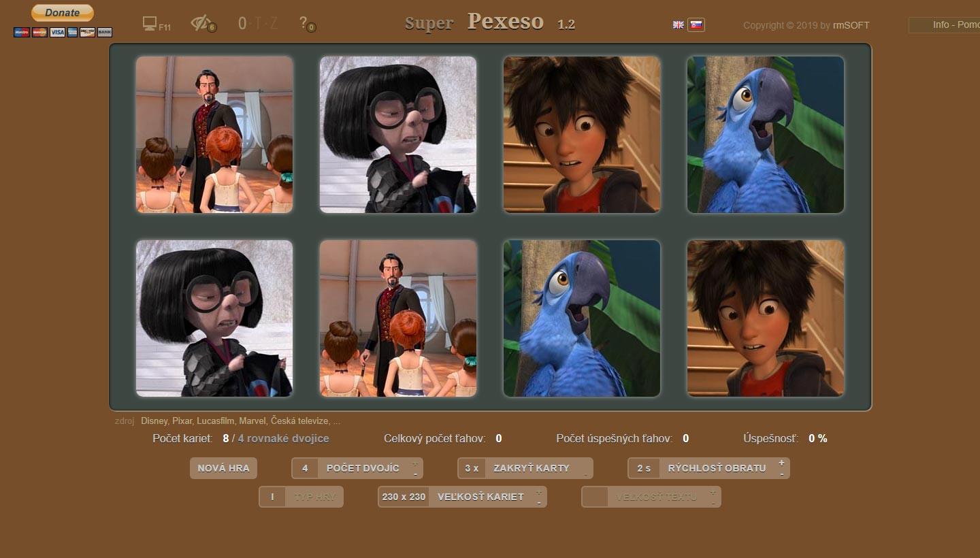Flip the top-row Hiro boy card
980x558 pixels.
click(582, 135)
